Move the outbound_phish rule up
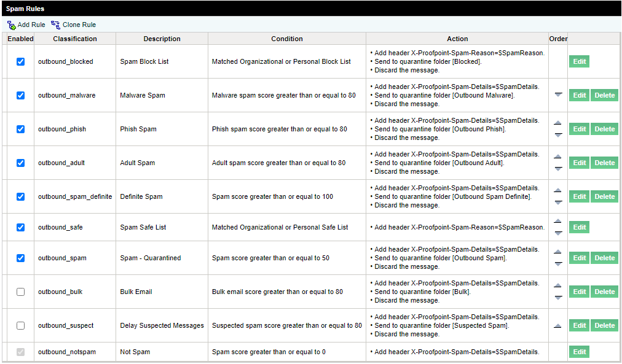622x364 pixels. [558, 123]
